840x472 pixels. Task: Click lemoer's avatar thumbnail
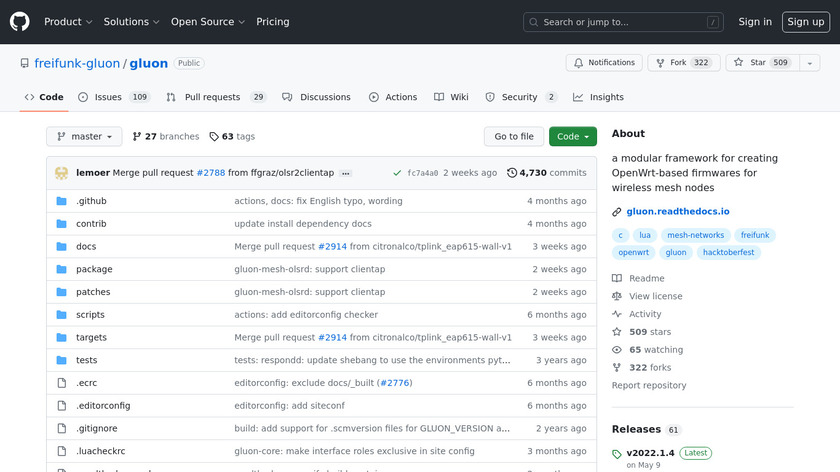click(61, 172)
